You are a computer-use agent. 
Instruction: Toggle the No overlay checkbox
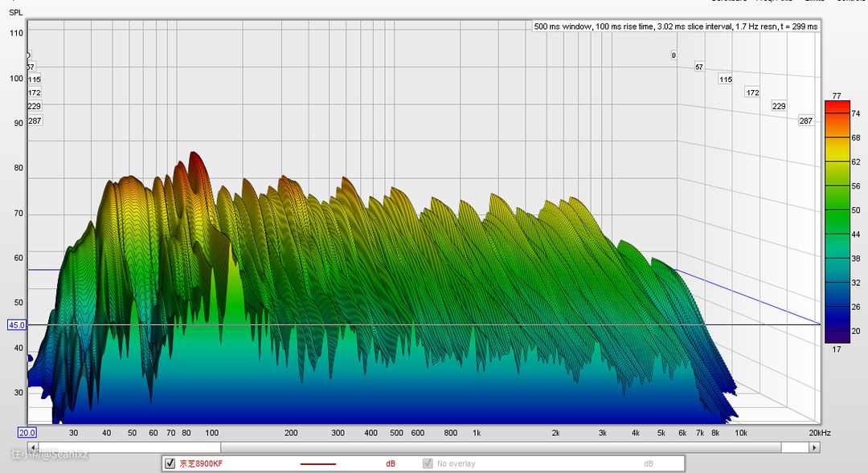point(428,463)
